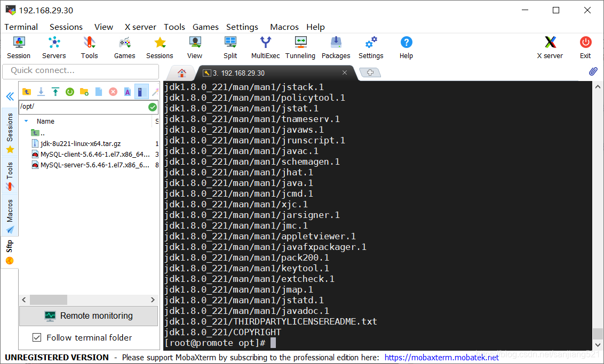Viewport: 604px width, 364px height.
Task: Click the rename 'A' file icon
Action: click(127, 92)
